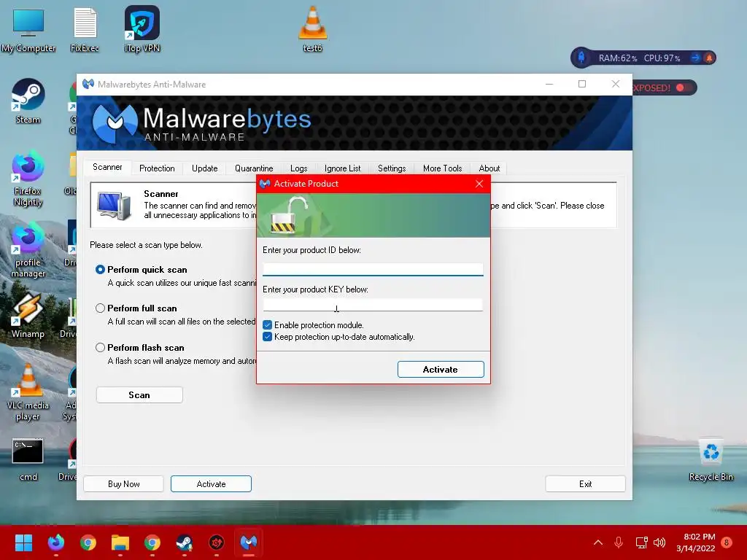This screenshot has width=747, height=560.
Task: Click Malwarebytes icon in the taskbar
Action: click(249, 542)
